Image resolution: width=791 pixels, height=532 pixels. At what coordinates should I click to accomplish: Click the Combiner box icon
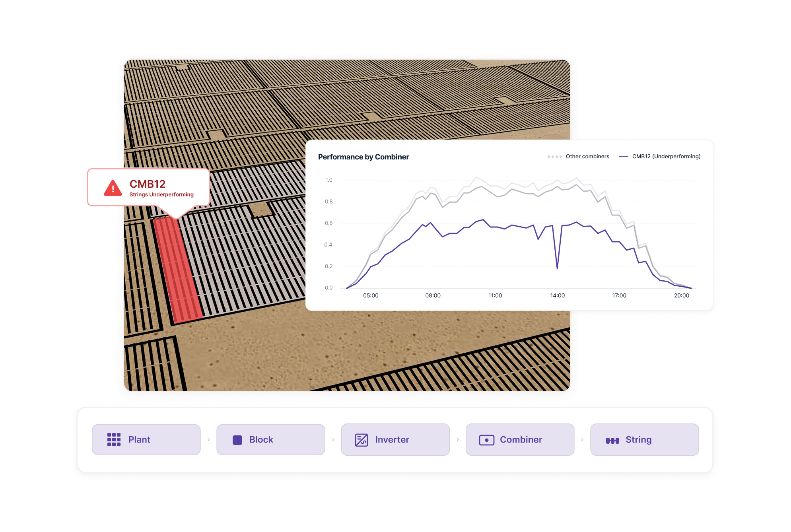pos(486,440)
